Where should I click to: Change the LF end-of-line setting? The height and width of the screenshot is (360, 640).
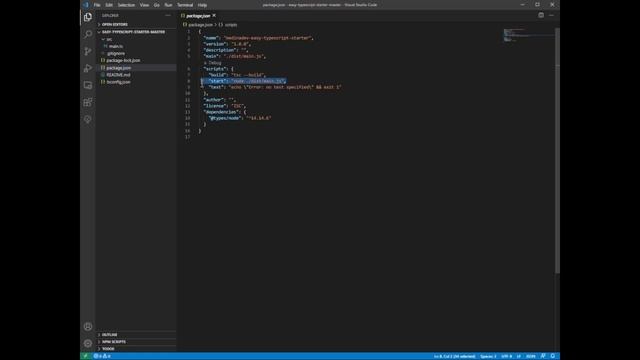pos(519,356)
